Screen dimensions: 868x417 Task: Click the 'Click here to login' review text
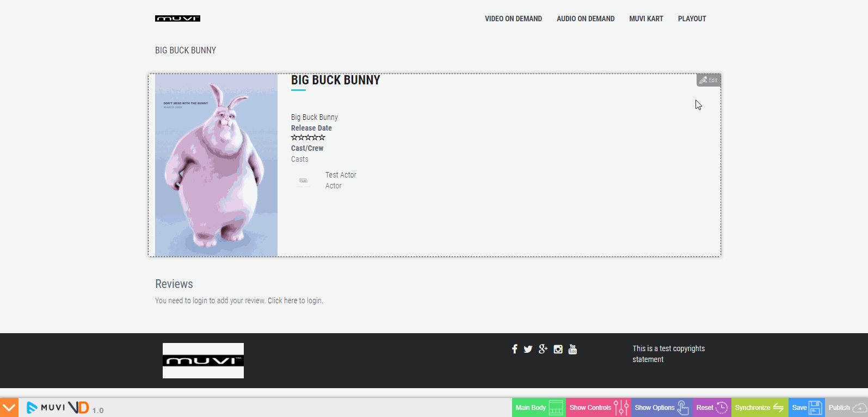(x=295, y=301)
